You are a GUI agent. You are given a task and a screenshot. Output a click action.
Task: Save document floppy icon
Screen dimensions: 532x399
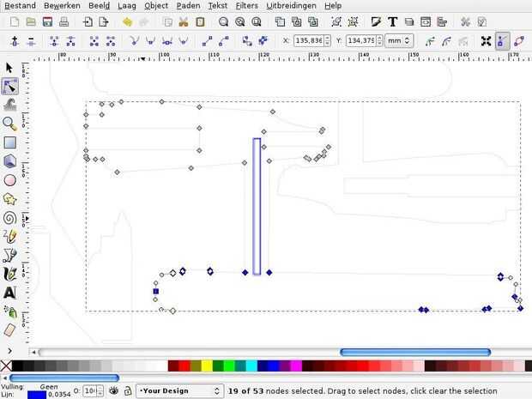click(x=47, y=22)
